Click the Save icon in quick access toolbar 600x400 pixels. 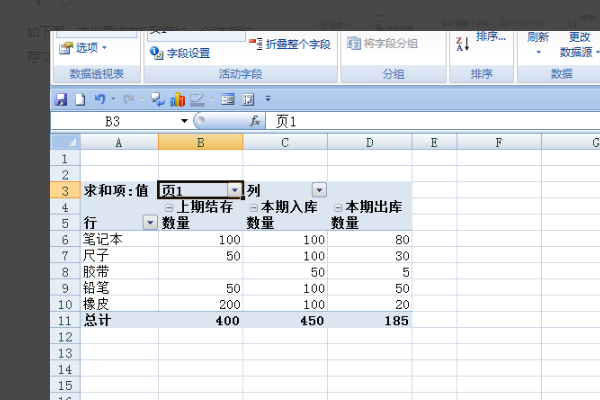61,99
